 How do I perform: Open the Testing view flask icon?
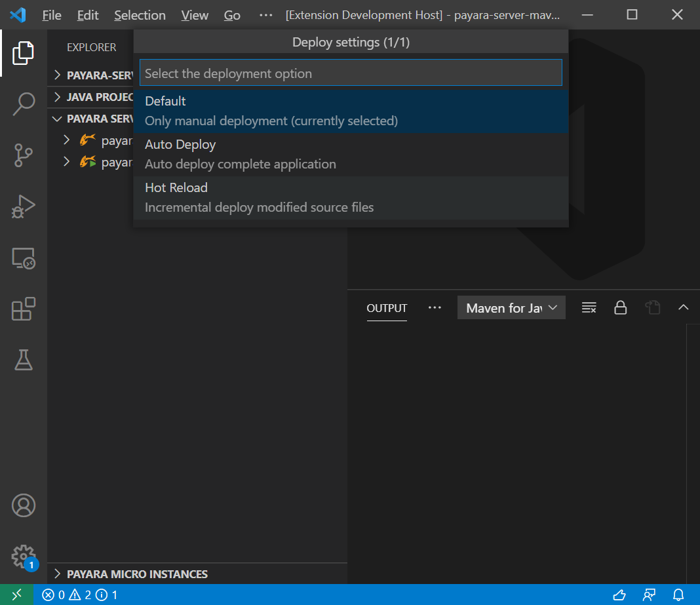(24, 360)
